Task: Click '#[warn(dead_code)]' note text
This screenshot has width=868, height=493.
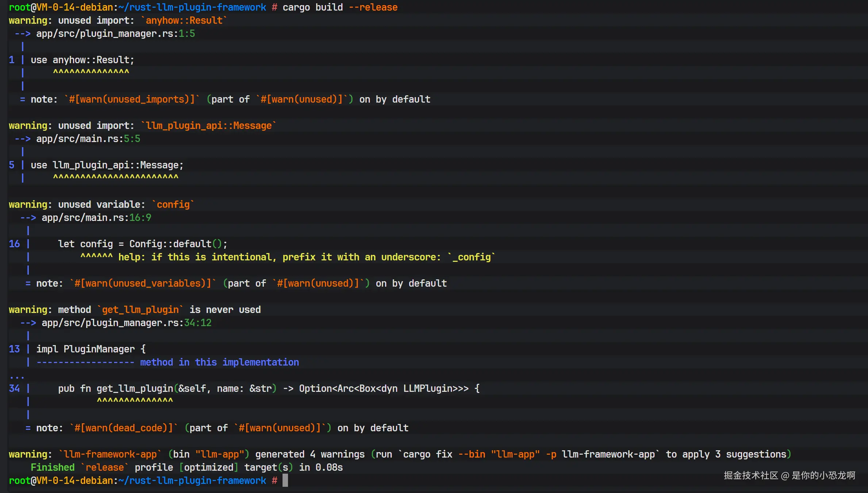Action: coord(123,428)
